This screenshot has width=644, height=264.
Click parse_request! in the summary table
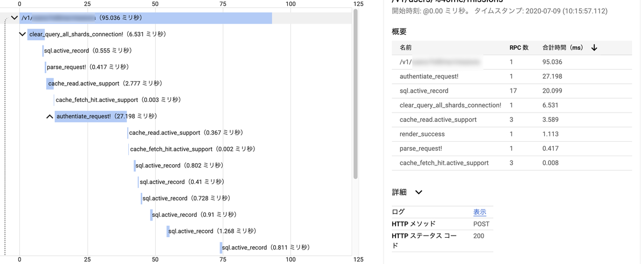pos(421,149)
